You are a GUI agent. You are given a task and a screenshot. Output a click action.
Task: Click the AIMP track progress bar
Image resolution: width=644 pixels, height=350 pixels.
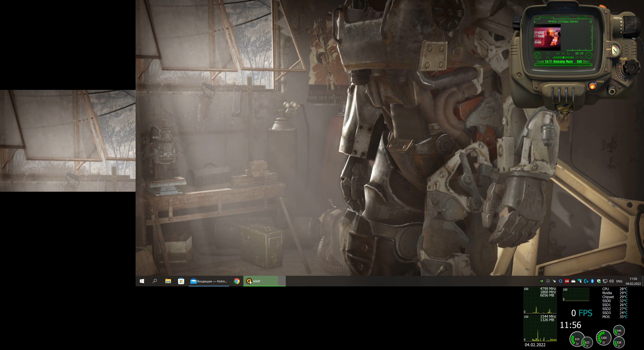click(563, 65)
